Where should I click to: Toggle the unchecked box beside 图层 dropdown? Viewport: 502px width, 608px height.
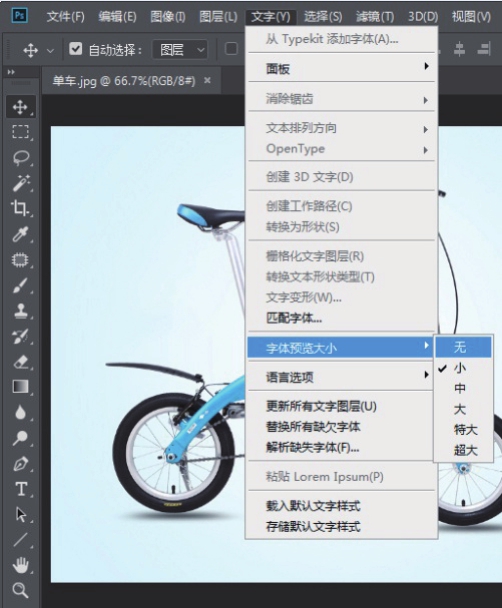231,49
